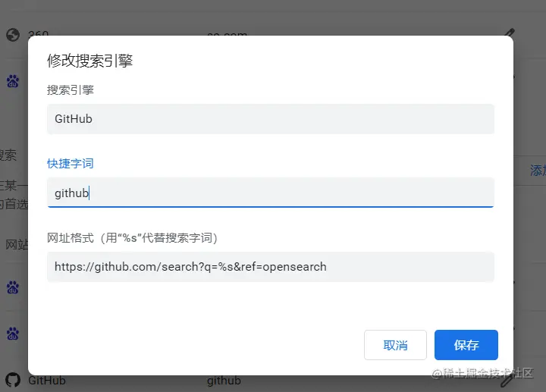Click the so.com URL text in 360 row

click(x=227, y=34)
